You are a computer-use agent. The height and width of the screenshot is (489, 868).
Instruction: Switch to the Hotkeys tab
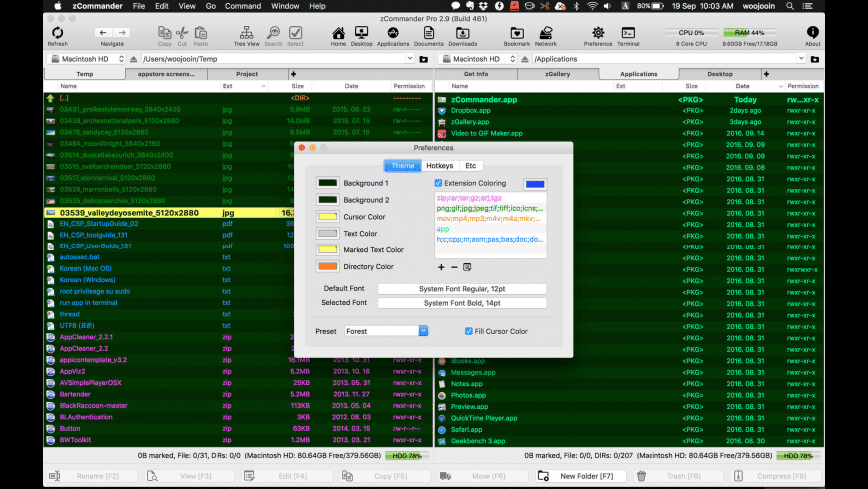(439, 166)
